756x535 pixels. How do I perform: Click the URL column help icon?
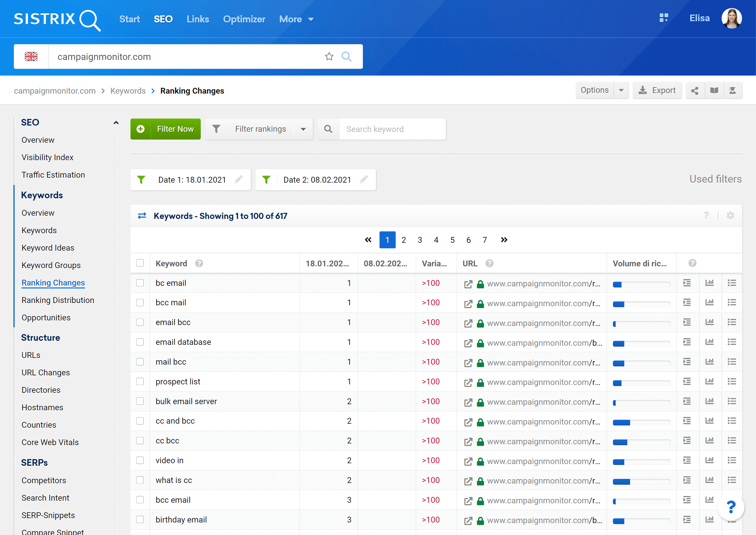(x=489, y=263)
